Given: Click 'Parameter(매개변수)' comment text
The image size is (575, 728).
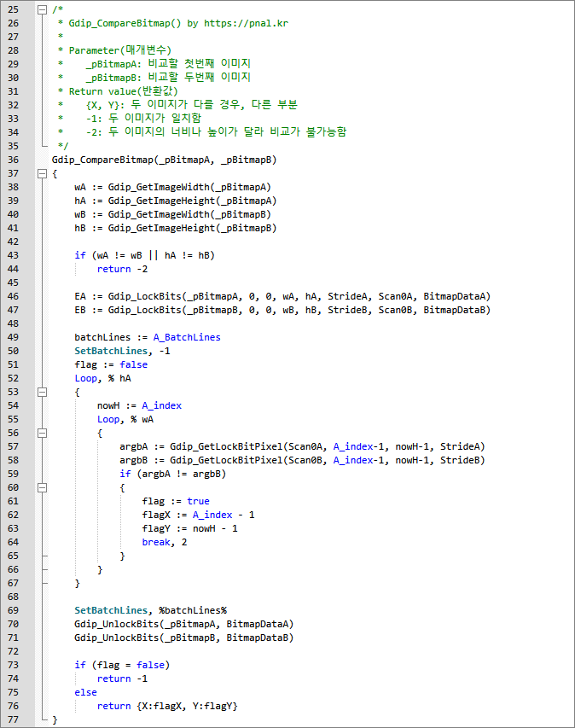Looking at the screenshot, I should click(119, 50).
